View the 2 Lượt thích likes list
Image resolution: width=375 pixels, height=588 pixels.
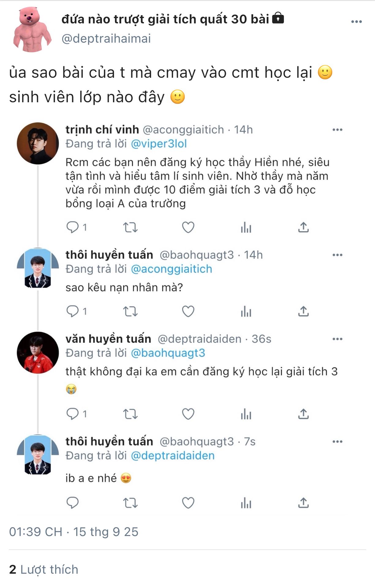click(44, 570)
